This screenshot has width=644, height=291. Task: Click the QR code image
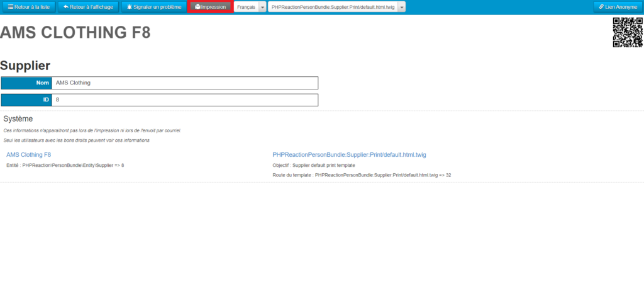coord(626,32)
